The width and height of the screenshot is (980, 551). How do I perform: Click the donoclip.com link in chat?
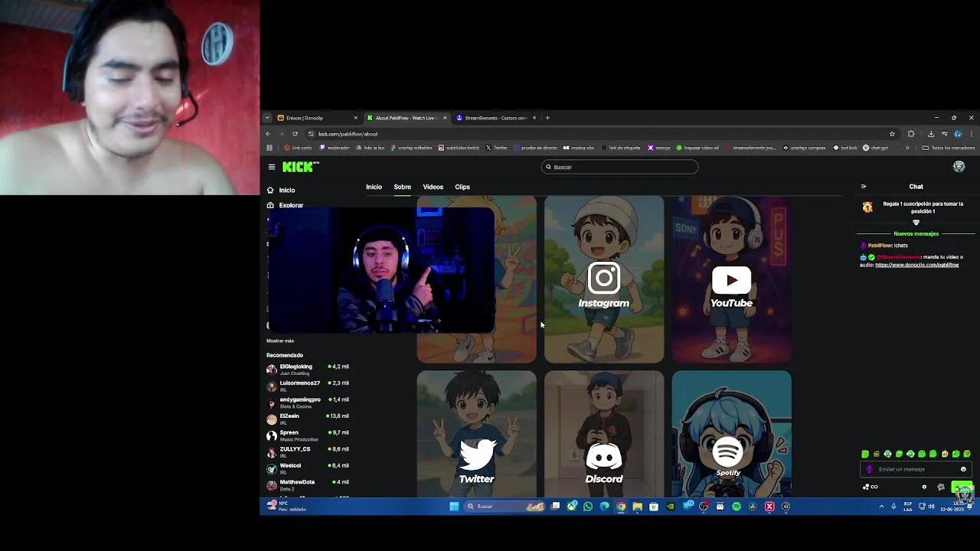917,265
